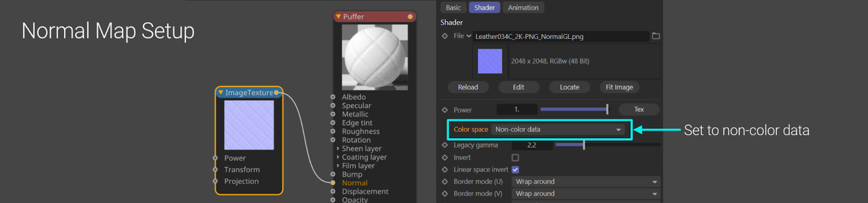Click the Invert keyframe diamond icon
The image size is (868, 203).
445,158
